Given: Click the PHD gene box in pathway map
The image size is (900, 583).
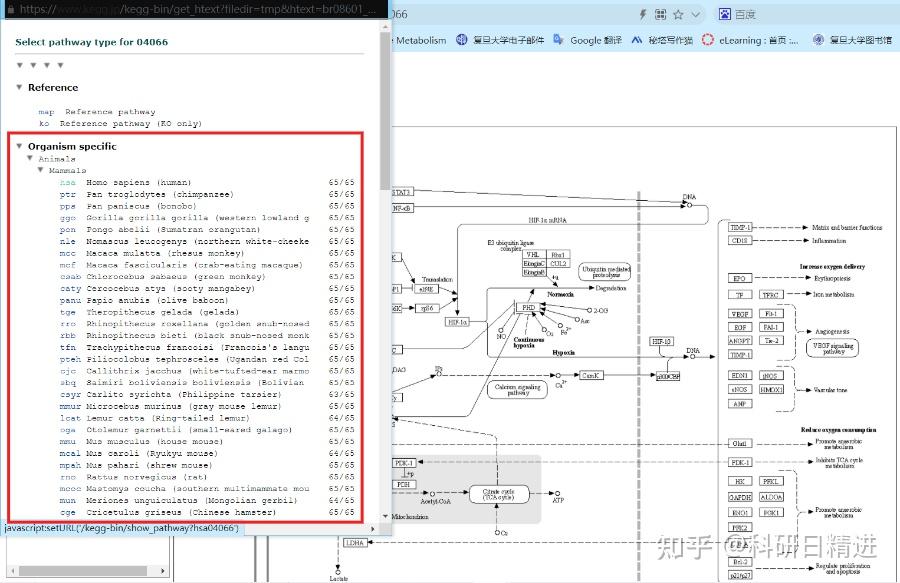Looking at the screenshot, I should pos(528,308).
